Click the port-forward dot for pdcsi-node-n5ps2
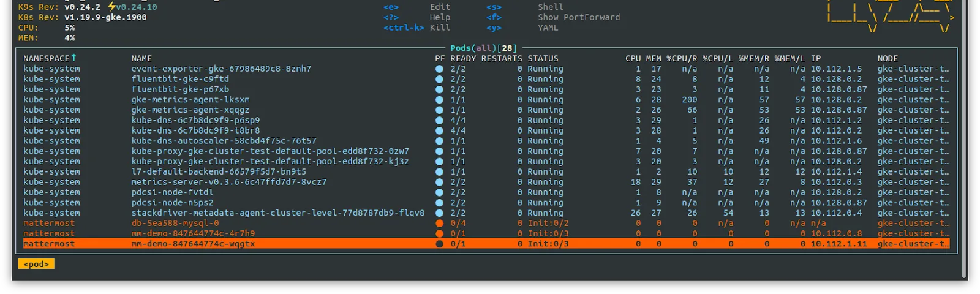Viewport: 980px width, 294px height. [x=439, y=203]
